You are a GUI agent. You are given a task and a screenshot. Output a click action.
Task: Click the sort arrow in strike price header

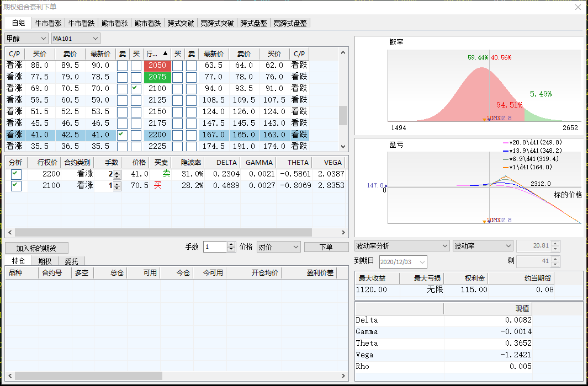[x=165, y=54]
